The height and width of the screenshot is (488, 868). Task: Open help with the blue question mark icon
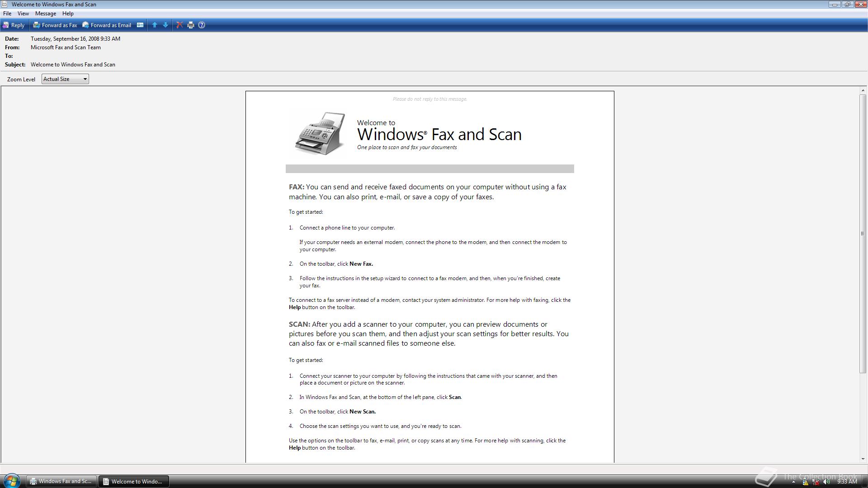pos(202,25)
